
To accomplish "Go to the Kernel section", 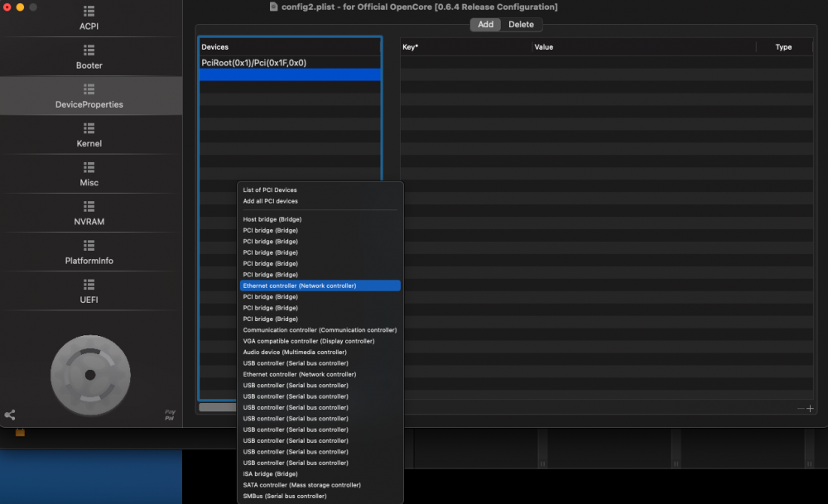I will (89, 135).
